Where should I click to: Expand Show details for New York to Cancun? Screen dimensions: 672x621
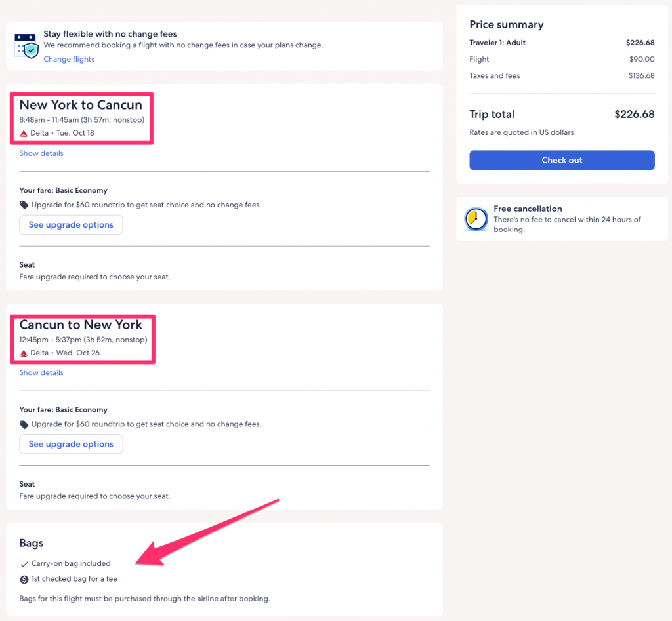[x=41, y=153]
